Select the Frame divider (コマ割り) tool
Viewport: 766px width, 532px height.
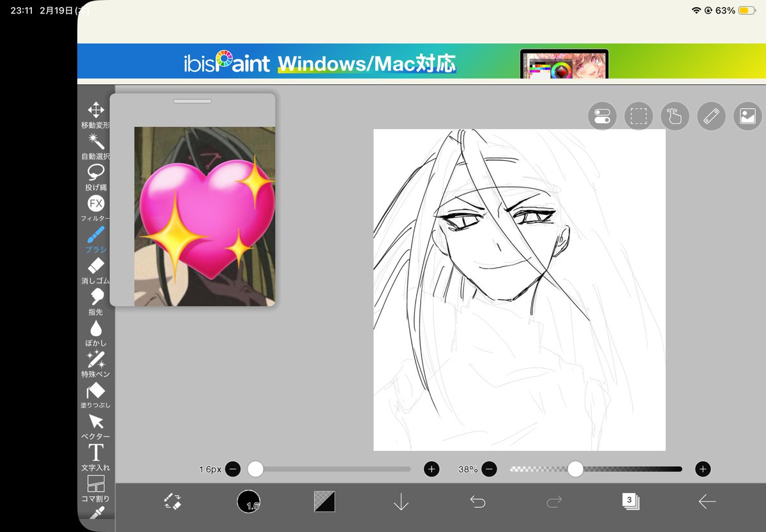96,489
